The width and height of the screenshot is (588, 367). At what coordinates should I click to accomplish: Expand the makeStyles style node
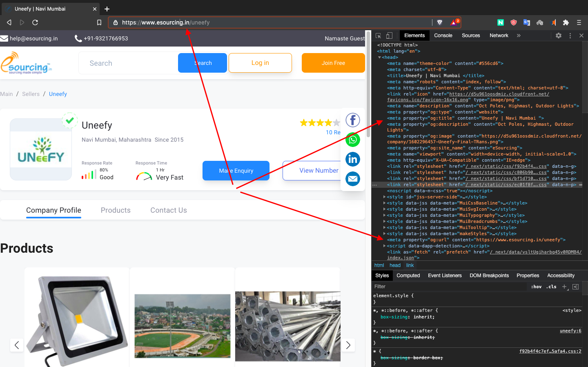point(384,234)
